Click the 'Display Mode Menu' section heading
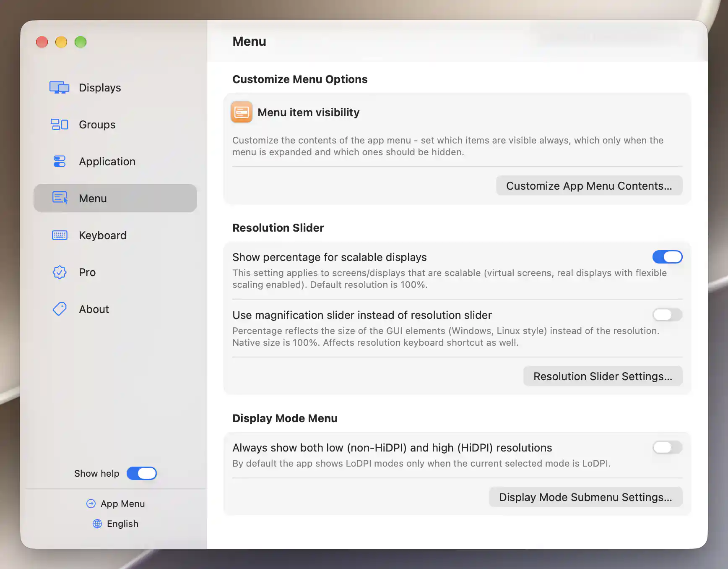Viewport: 728px width, 569px height. 285,418
